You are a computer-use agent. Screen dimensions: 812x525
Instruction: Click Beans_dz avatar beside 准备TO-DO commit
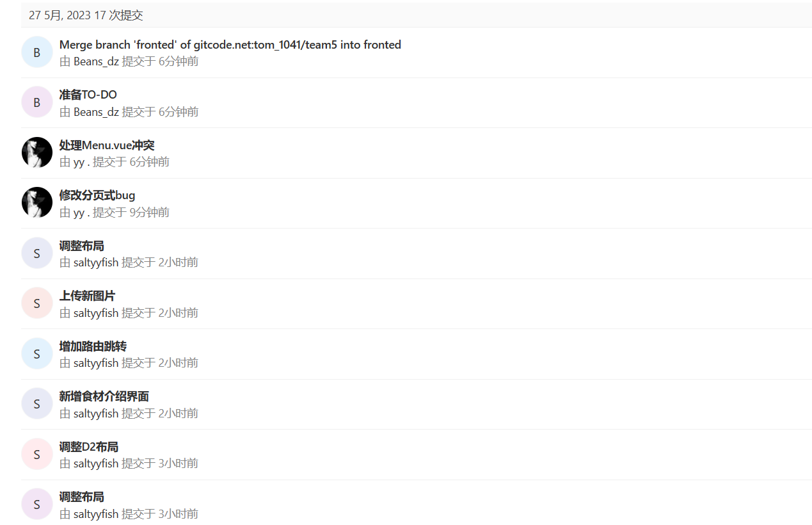coord(36,102)
